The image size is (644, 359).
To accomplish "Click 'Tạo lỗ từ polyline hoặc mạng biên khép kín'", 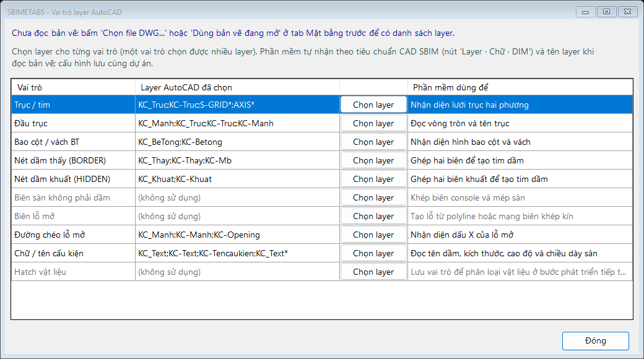I will tap(520, 216).
